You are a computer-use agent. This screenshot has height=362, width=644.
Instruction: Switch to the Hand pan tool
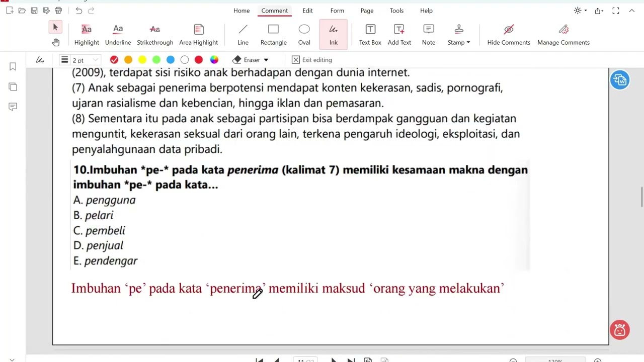pyautogui.click(x=55, y=42)
